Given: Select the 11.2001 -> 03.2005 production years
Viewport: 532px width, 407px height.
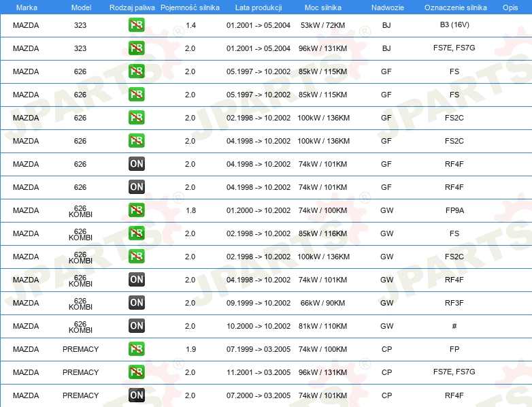Looking at the screenshot, I should tap(259, 372).
